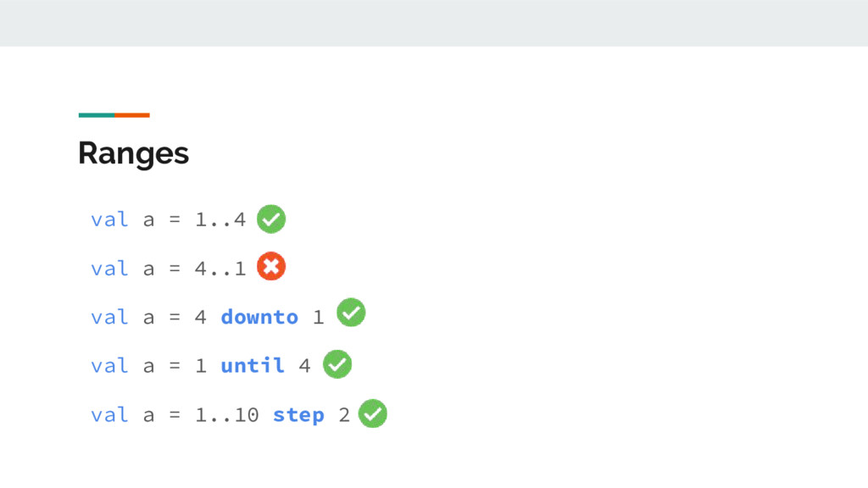Select the blue until keyword
Screen dimensions: 868x488
pos(253,365)
